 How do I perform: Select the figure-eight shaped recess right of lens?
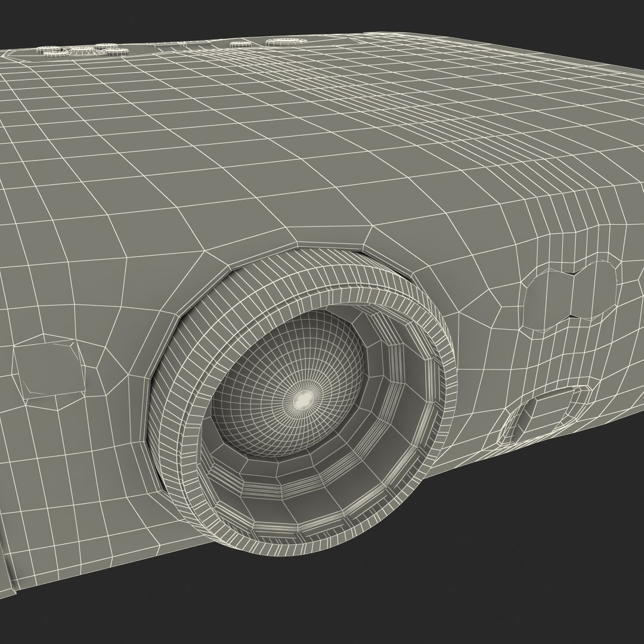pyautogui.click(x=571, y=295)
